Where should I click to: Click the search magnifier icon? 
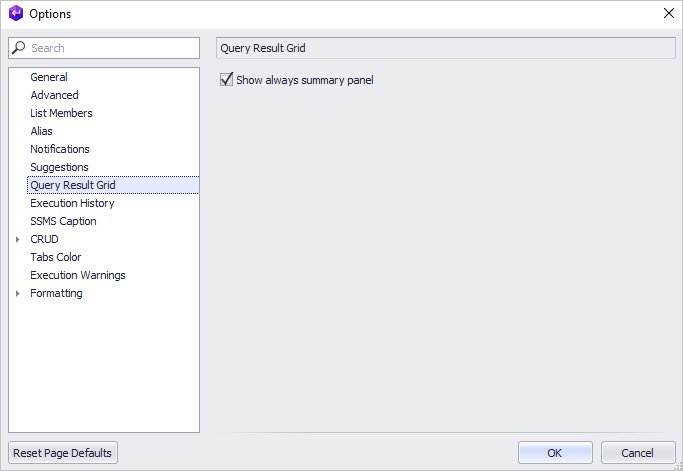point(18,47)
